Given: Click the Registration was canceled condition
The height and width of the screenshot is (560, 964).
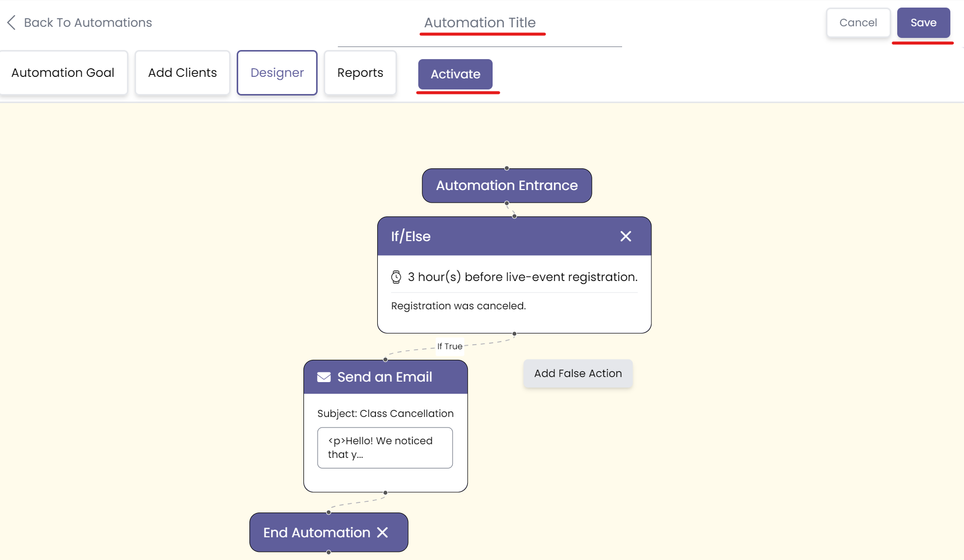Looking at the screenshot, I should point(458,305).
